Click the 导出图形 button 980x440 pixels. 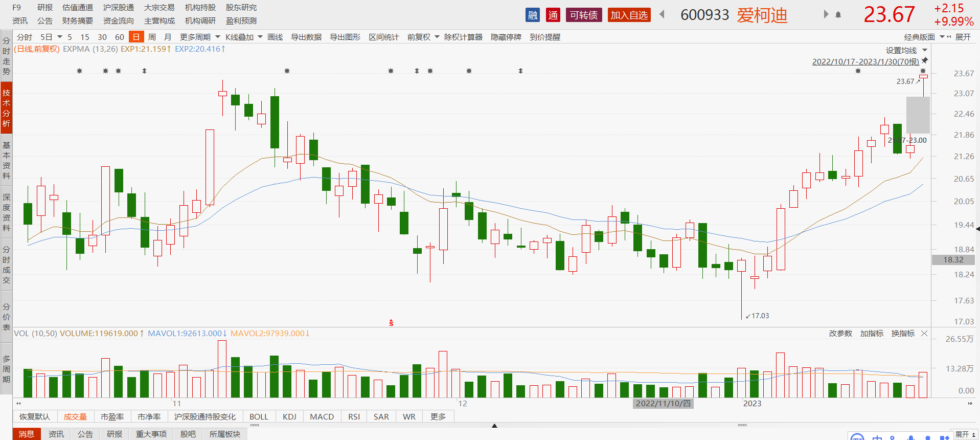coord(345,37)
